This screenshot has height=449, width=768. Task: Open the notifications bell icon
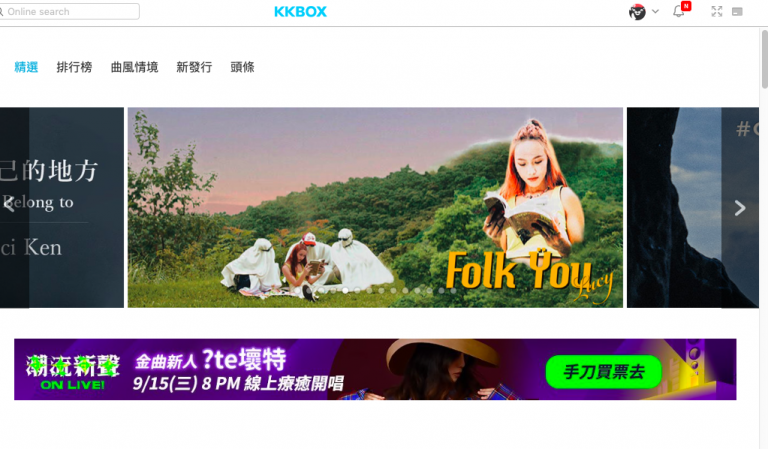(679, 11)
